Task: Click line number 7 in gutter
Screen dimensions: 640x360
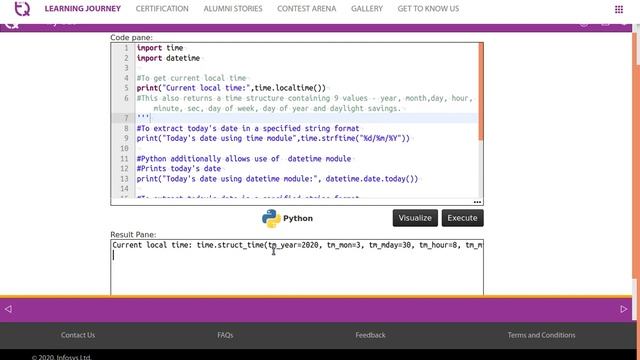Action: pos(126,118)
